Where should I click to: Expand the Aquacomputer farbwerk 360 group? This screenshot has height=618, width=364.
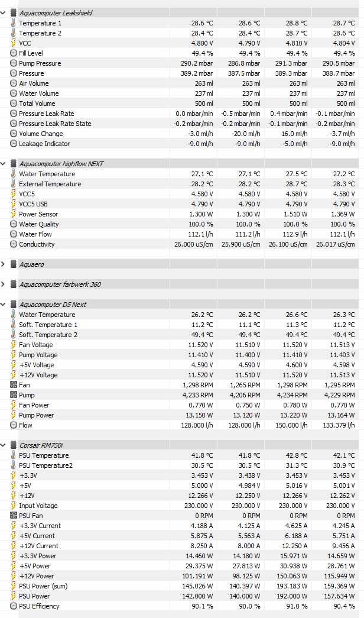3,284
